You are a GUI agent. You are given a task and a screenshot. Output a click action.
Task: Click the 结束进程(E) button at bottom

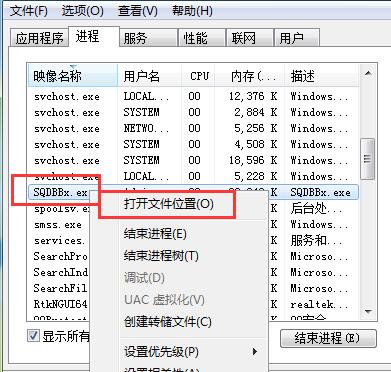coord(328,339)
